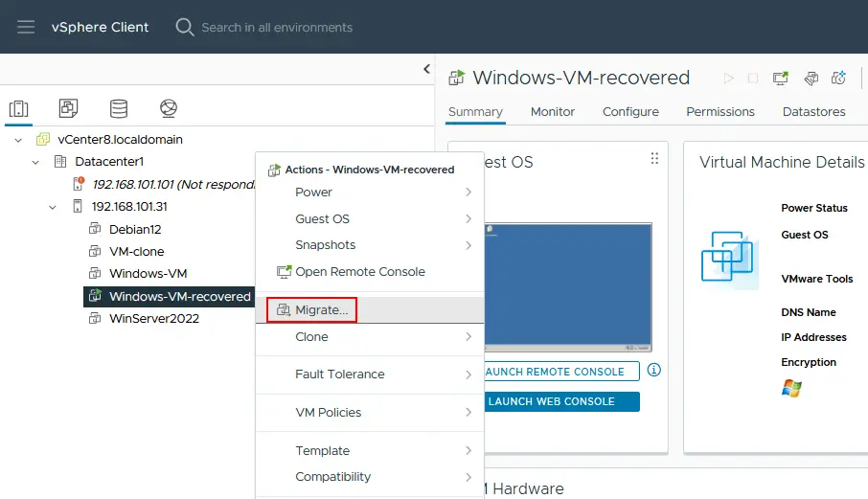This screenshot has width=868, height=499.
Task: Expand the Template submenu arrow
Action: 468,451
